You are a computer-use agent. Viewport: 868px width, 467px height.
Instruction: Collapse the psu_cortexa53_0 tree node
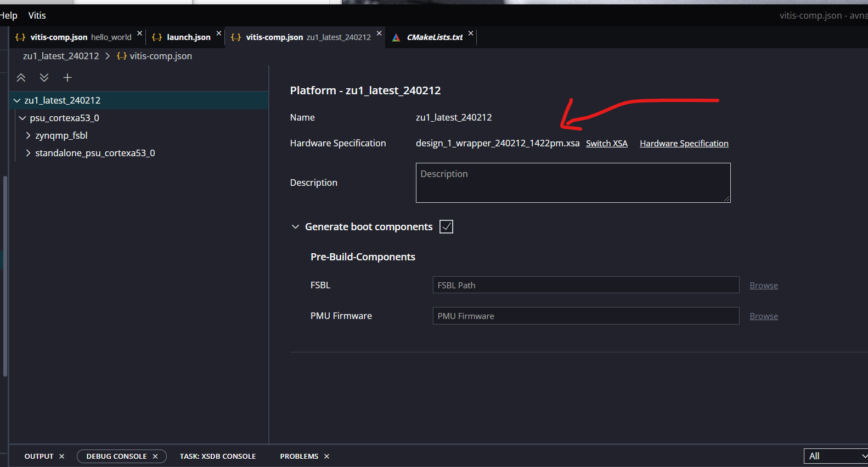22,118
